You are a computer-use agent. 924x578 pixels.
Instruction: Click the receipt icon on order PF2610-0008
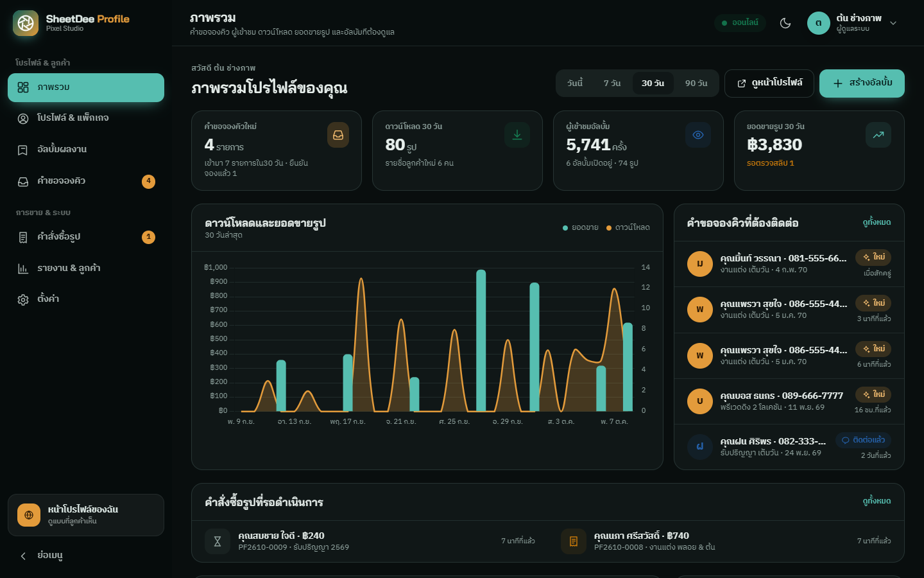pos(574,541)
